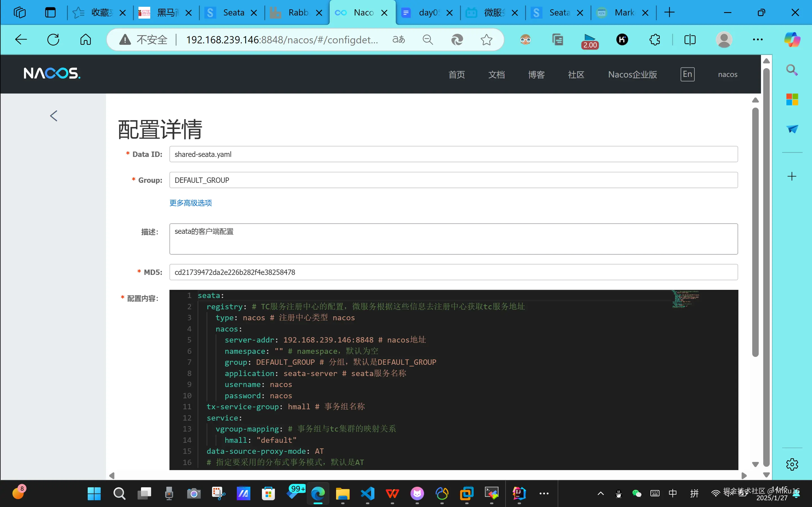Click the browser refresh icon
The image size is (812, 507).
(x=53, y=40)
